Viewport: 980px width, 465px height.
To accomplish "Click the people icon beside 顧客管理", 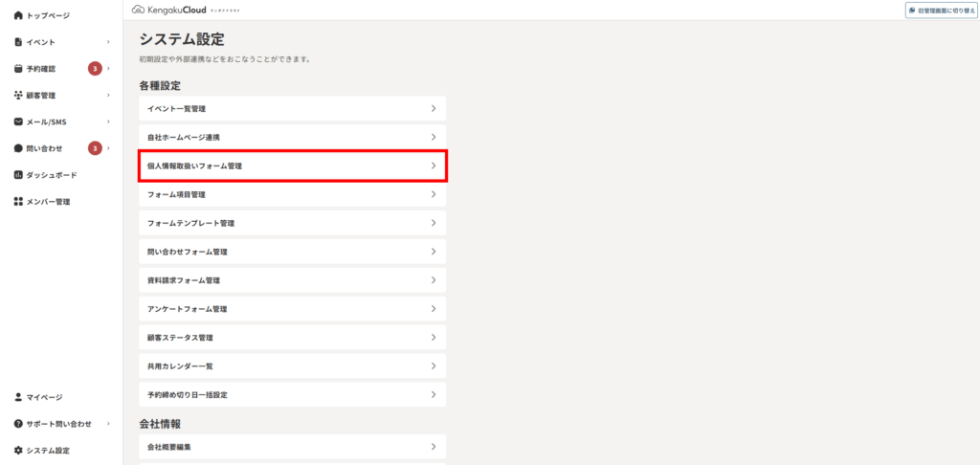I will [x=18, y=96].
